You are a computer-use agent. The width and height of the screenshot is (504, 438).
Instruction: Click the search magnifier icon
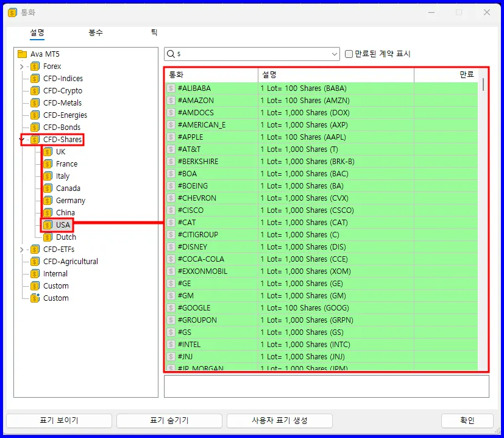(171, 54)
